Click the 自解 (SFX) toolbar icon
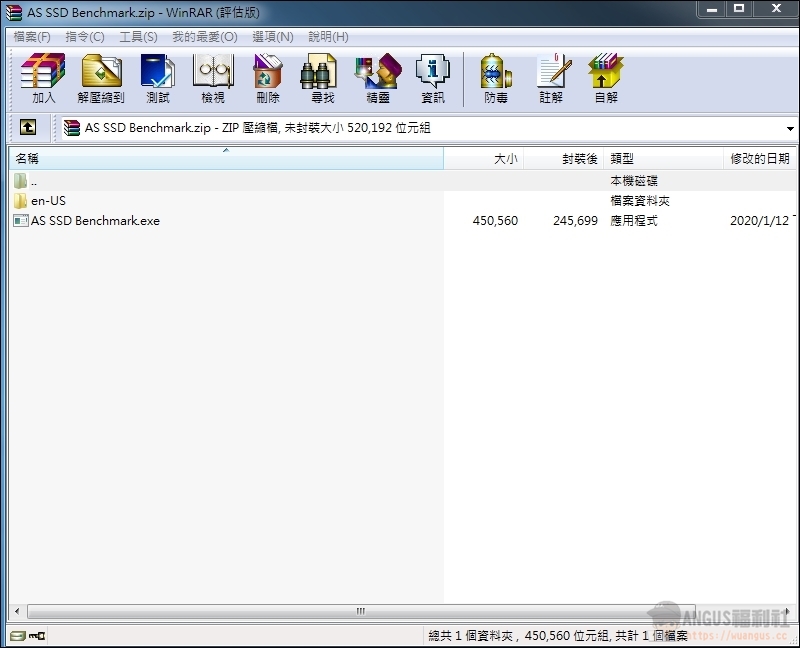Image resolution: width=800 pixels, height=648 pixels. pyautogui.click(x=606, y=78)
